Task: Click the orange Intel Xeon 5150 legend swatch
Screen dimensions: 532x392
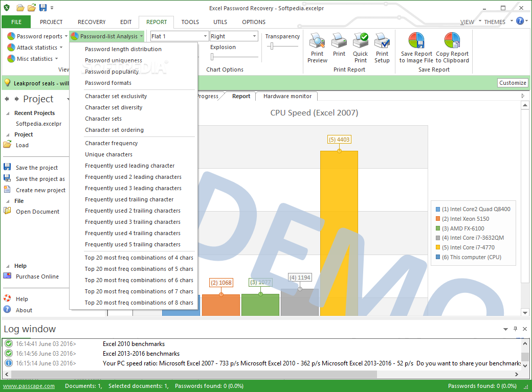Action: point(438,219)
